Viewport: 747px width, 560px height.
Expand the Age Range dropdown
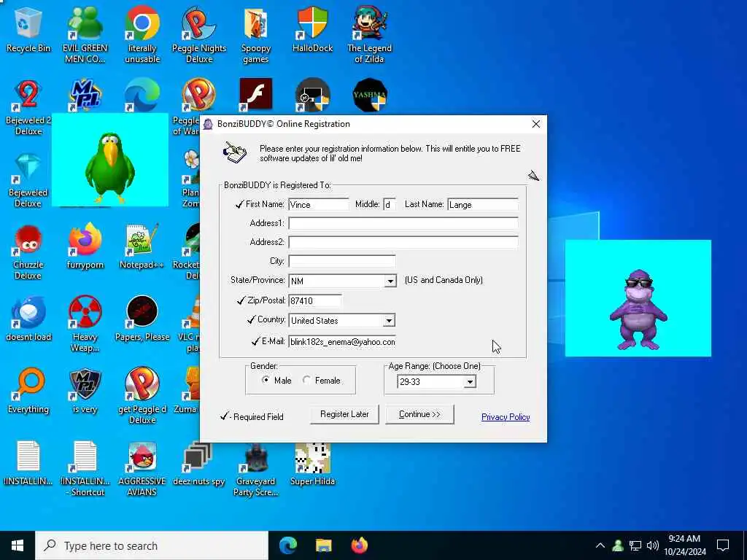click(470, 381)
